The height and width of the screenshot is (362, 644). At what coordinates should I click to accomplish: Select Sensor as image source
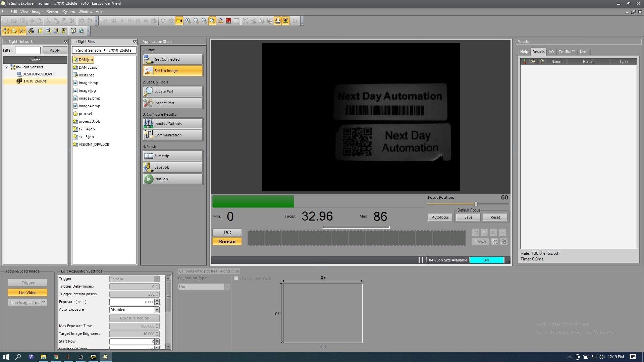(x=227, y=241)
